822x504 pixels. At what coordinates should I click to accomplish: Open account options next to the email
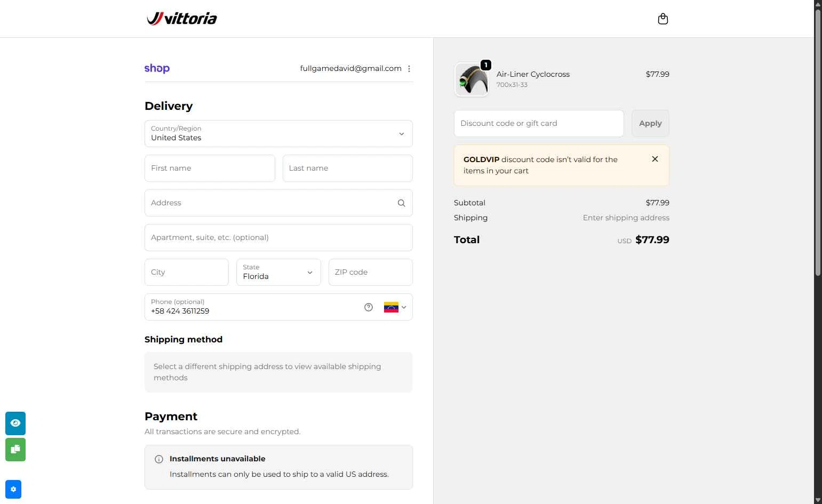[409, 68]
